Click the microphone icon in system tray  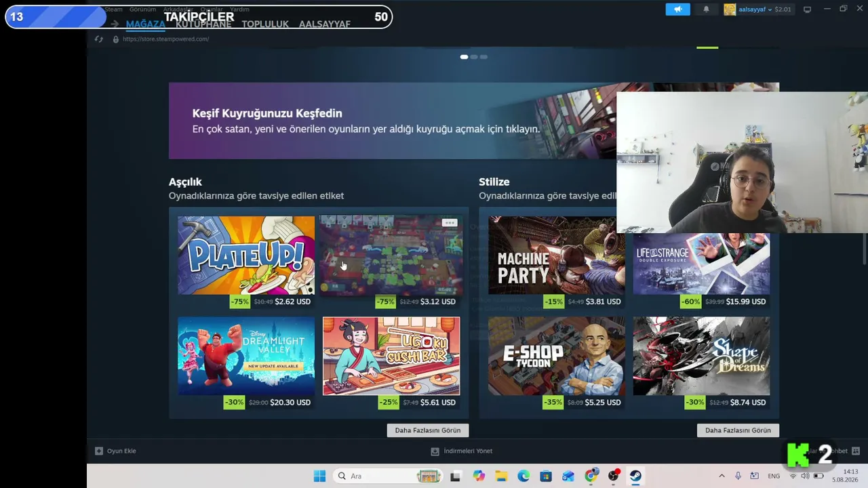coord(738,476)
